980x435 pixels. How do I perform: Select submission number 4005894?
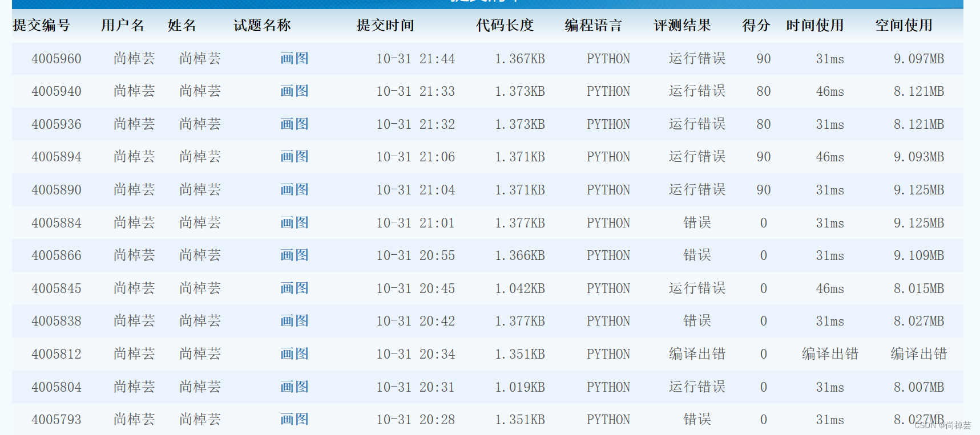coord(57,157)
